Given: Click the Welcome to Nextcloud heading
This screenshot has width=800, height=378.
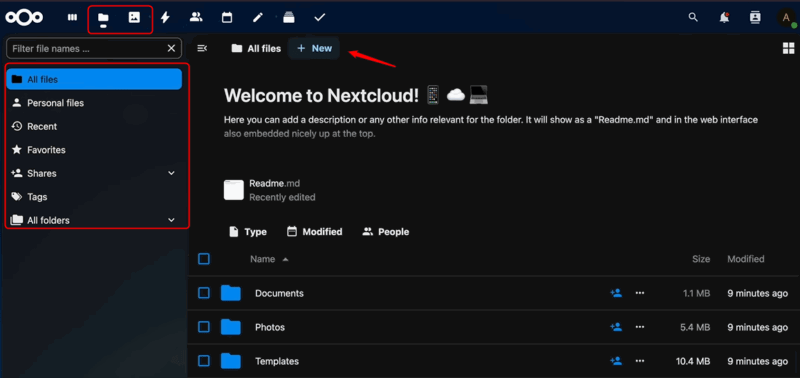Looking at the screenshot, I should [321, 95].
